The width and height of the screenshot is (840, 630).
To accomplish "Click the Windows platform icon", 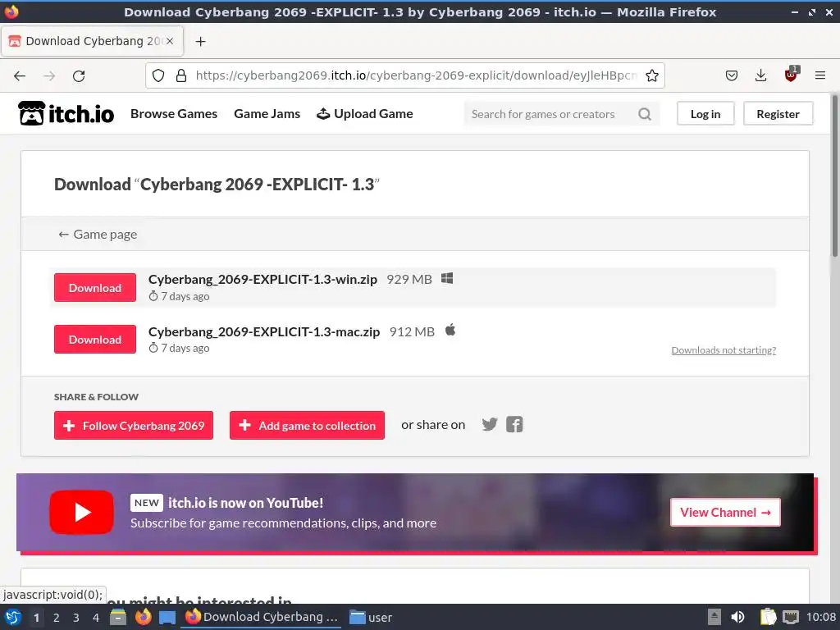I will 447,279.
